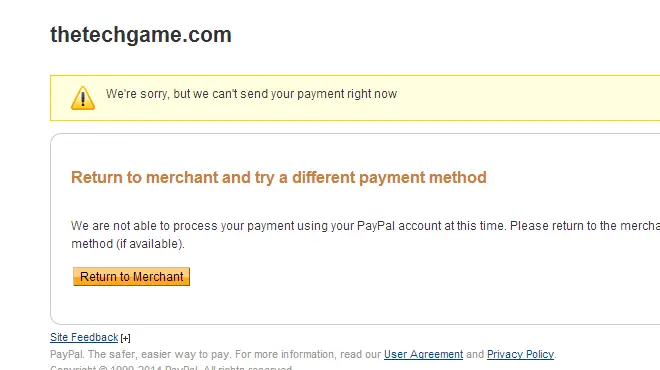
Task: Click "The safer, easier way to pay" tagline
Action: (x=160, y=354)
